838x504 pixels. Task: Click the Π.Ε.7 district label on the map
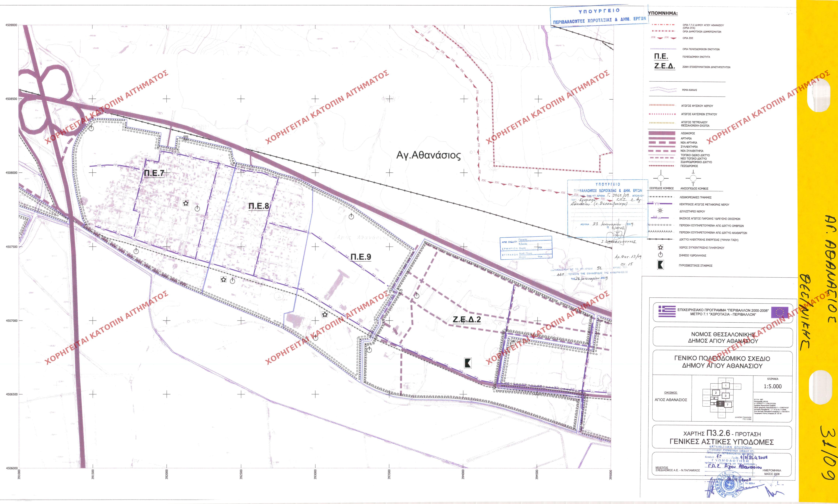click(154, 173)
